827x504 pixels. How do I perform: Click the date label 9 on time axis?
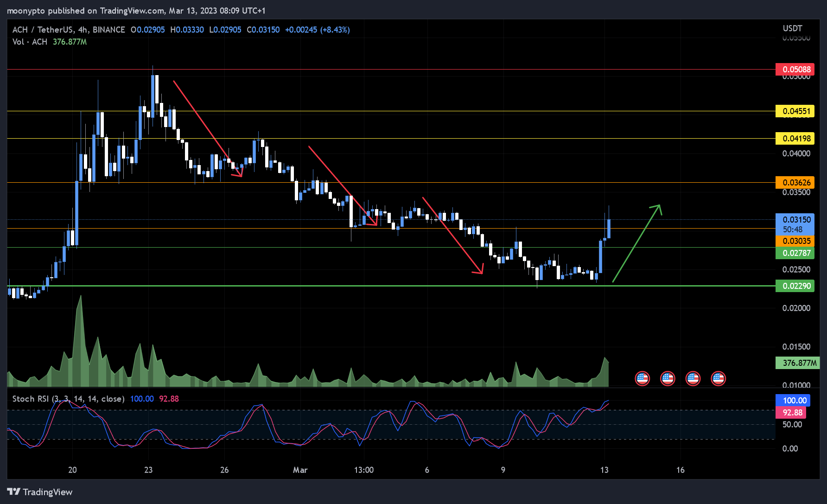click(x=503, y=470)
